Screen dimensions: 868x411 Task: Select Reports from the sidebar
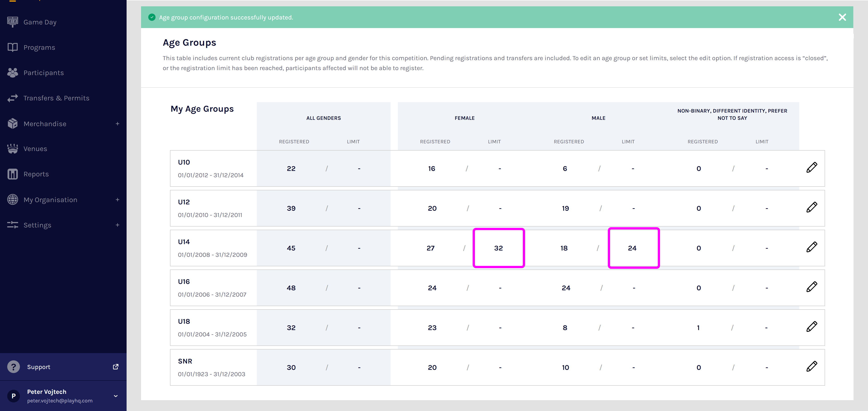click(36, 174)
